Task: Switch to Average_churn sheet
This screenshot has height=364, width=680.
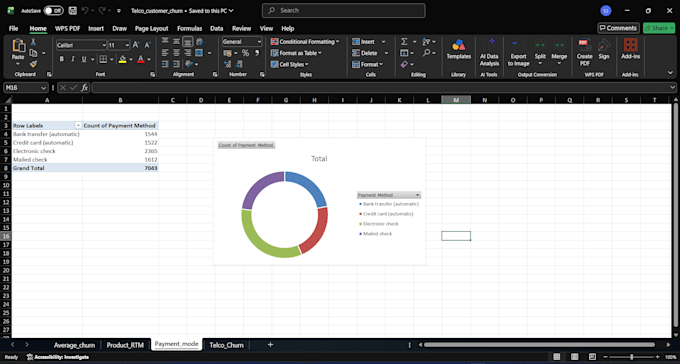Action: [x=74, y=345]
